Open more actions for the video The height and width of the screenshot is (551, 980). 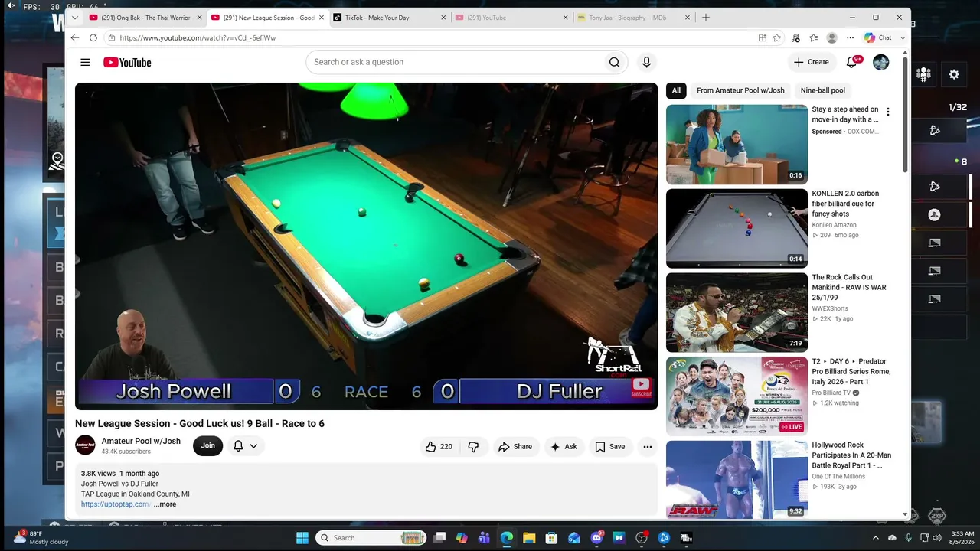point(648,447)
